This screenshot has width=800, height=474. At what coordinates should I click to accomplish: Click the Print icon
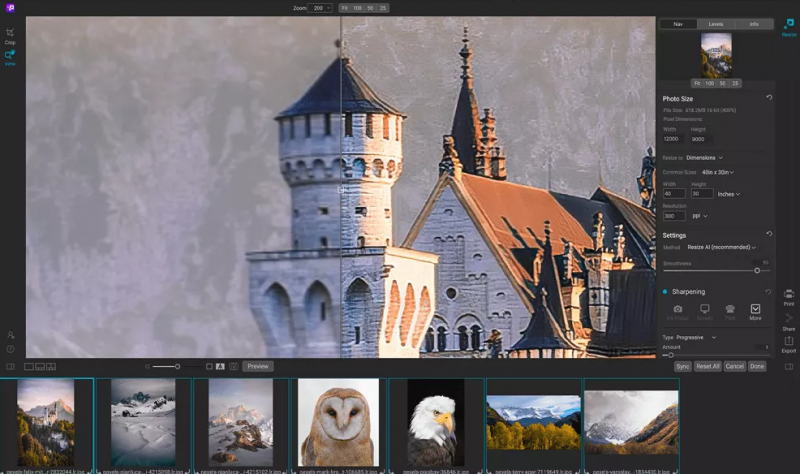(x=789, y=295)
